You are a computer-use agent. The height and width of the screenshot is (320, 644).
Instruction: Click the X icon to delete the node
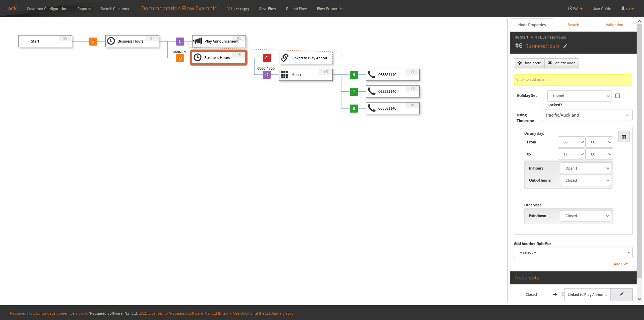[x=550, y=63]
